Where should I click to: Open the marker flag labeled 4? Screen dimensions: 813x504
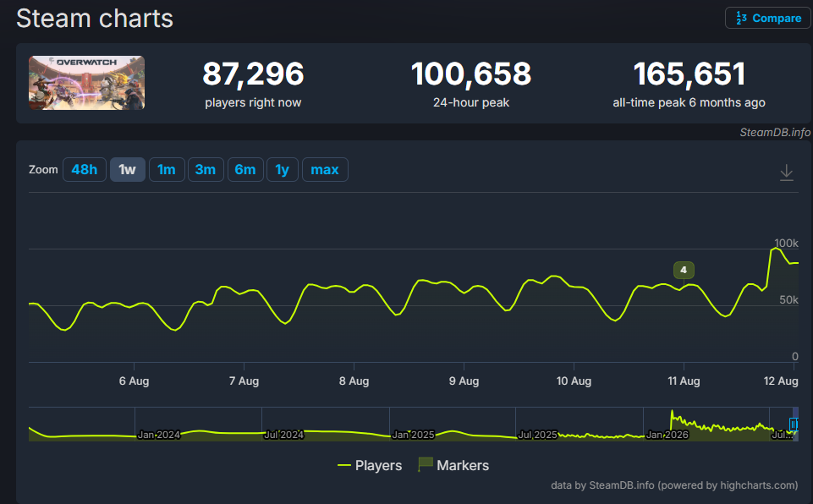[684, 270]
